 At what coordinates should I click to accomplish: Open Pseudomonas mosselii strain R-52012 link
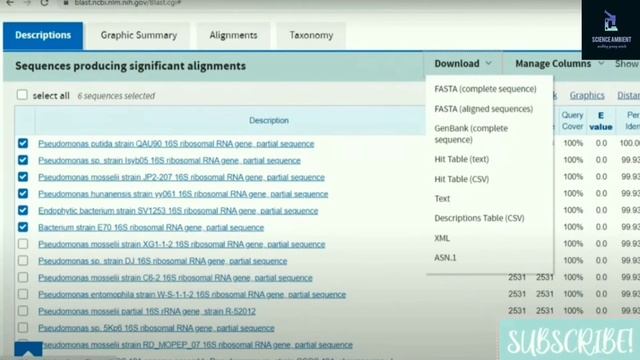click(x=147, y=311)
